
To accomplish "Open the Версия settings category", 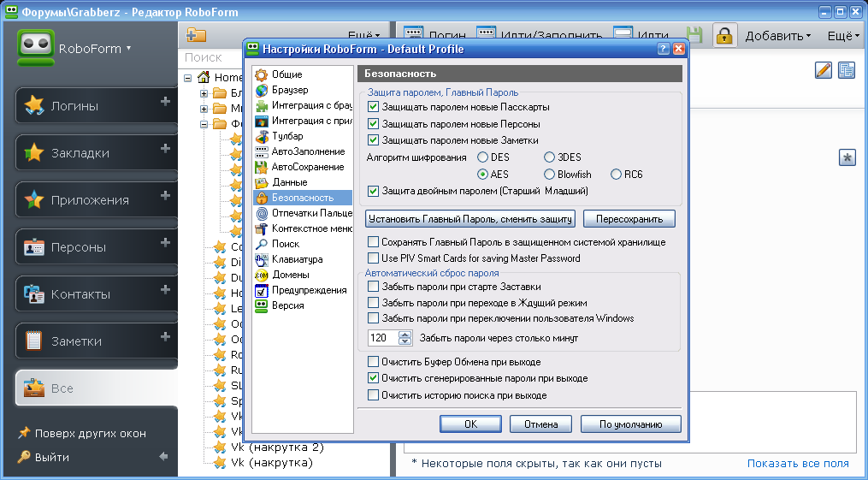I will coord(287,305).
